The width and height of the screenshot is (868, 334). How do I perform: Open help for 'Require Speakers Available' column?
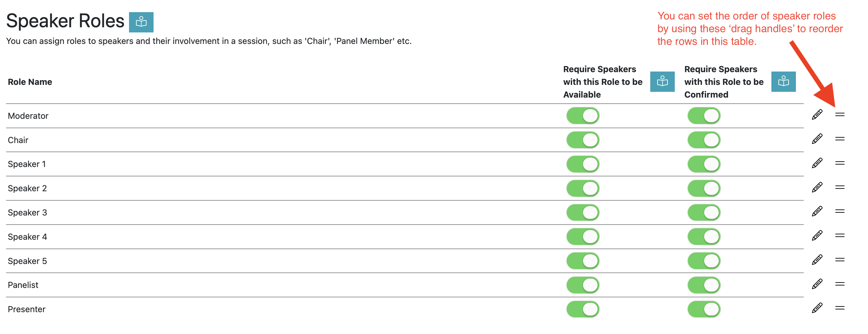[662, 82]
